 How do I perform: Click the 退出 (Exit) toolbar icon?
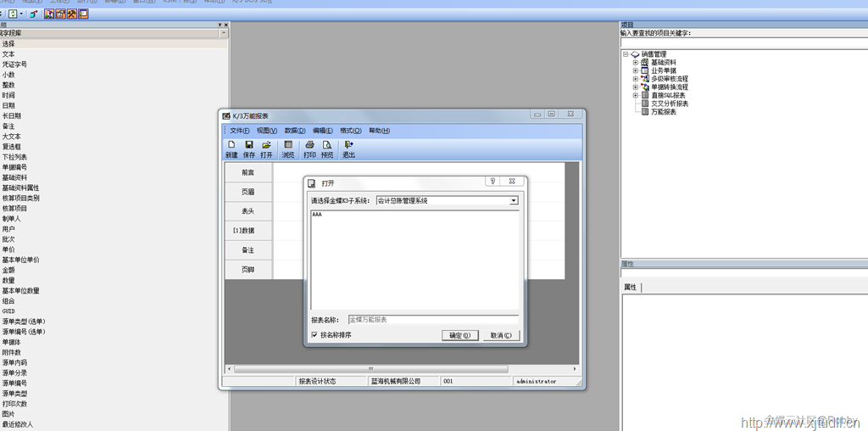pyautogui.click(x=348, y=145)
